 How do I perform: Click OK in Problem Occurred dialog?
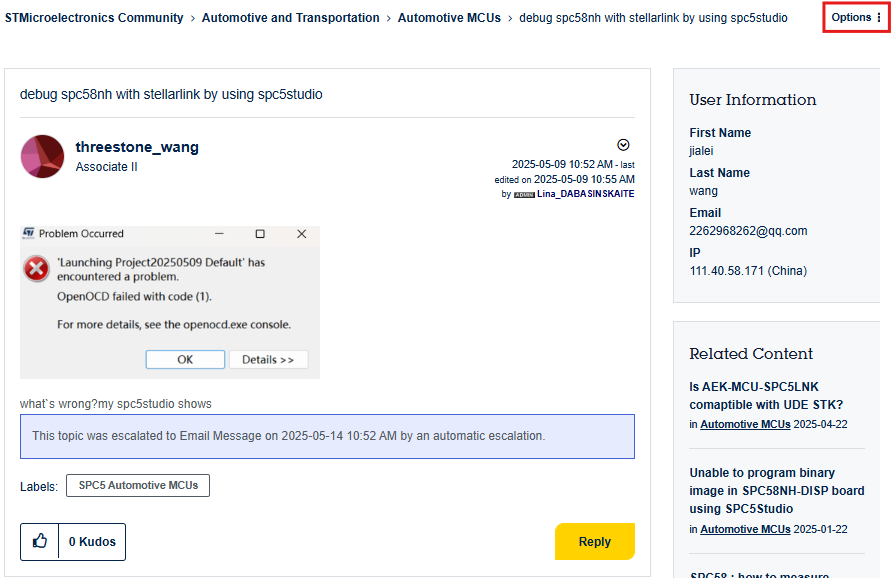pyautogui.click(x=185, y=360)
